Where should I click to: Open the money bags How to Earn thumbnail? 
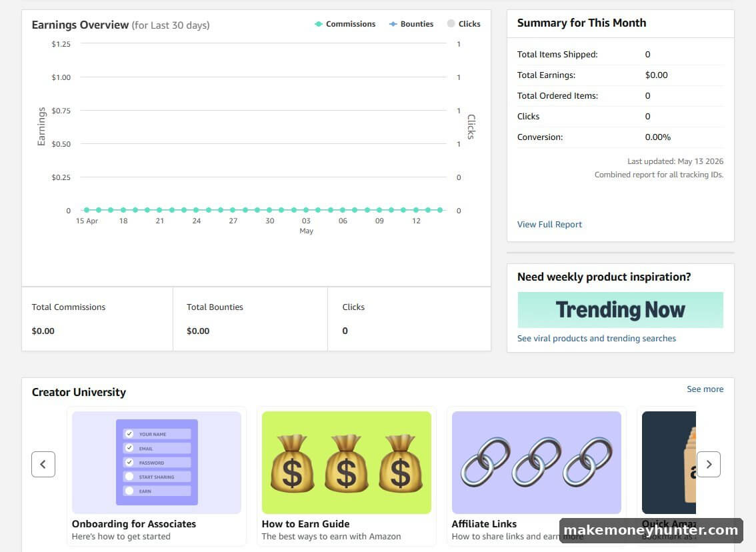[346, 462]
